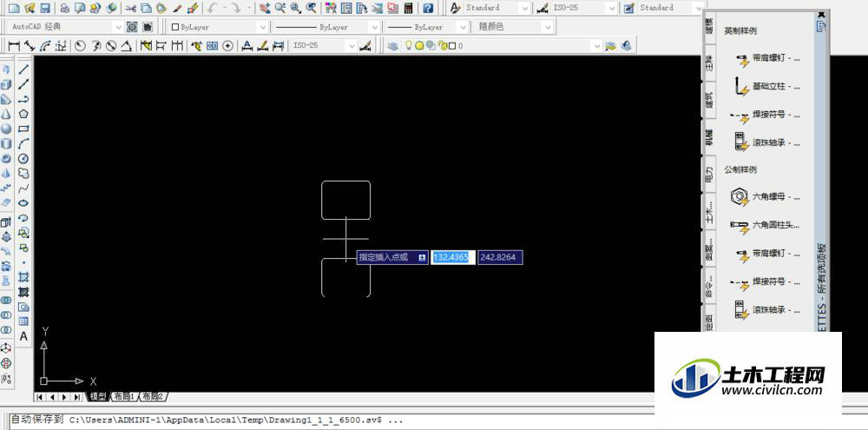The height and width of the screenshot is (430, 868).
Task: Select the 基础立柱 palette item
Action: pos(766,87)
